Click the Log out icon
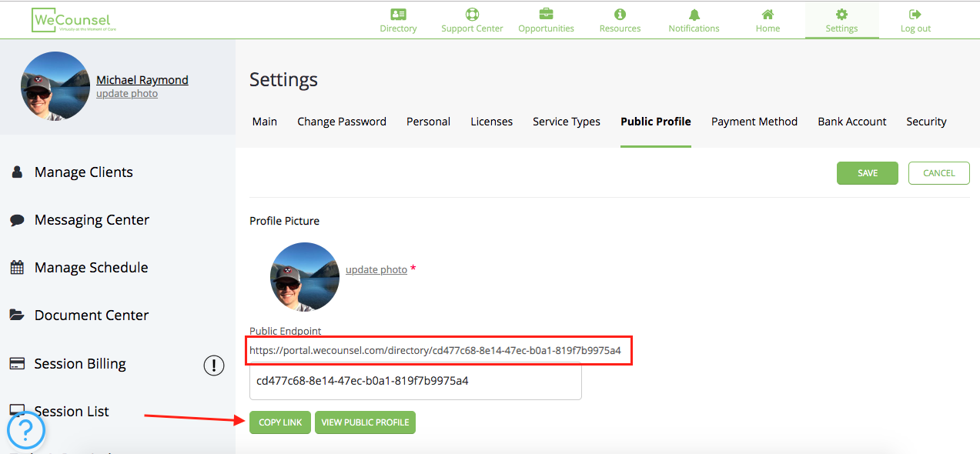Image resolution: width=980 pixels, height=454 pixels. pyautogui.click(x=915, y=14)
